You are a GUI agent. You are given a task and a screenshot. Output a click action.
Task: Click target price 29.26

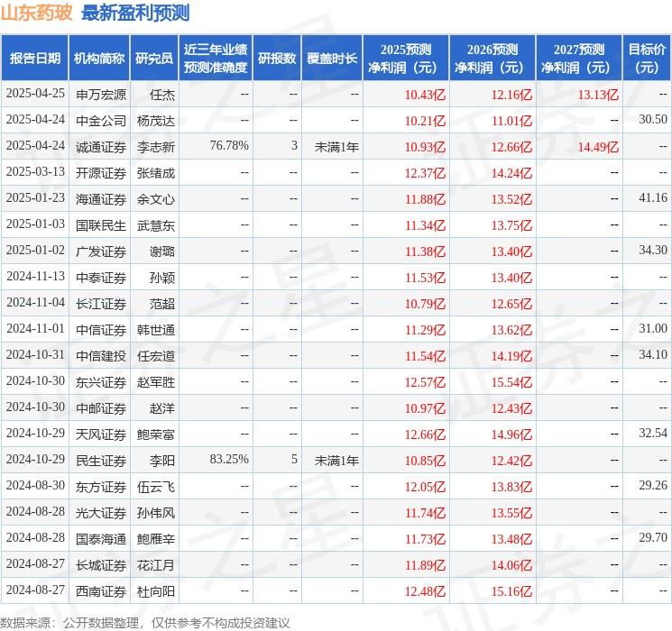[653, 485]
